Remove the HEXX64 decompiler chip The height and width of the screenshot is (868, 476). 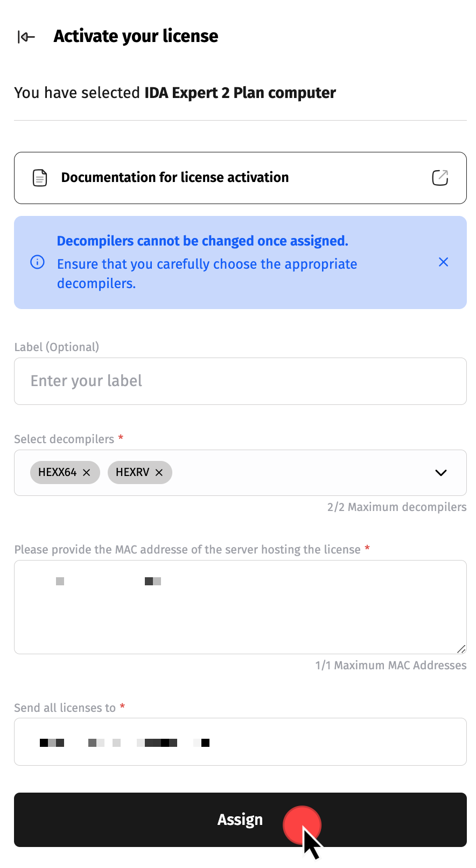click(87, 473)
